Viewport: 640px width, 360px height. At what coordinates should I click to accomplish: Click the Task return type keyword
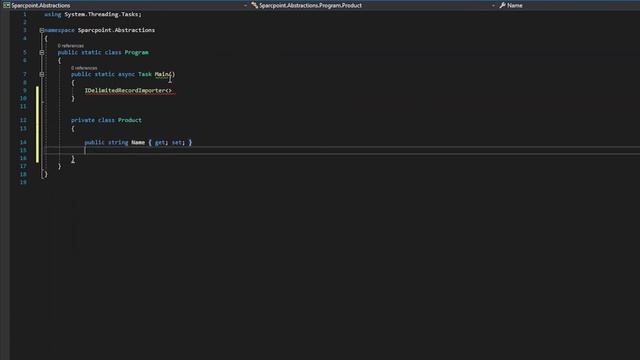click(x=145, y=74)
